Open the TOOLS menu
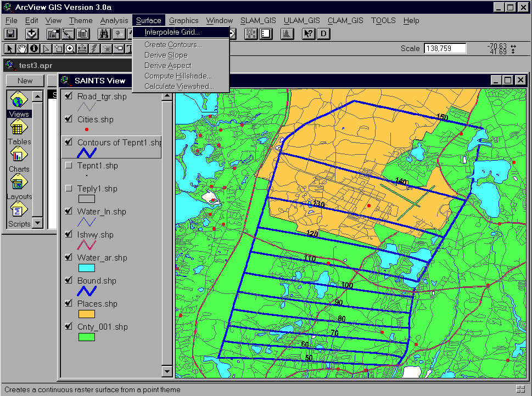532x396 pixels. pyautogui.click(x=383, y=21)
